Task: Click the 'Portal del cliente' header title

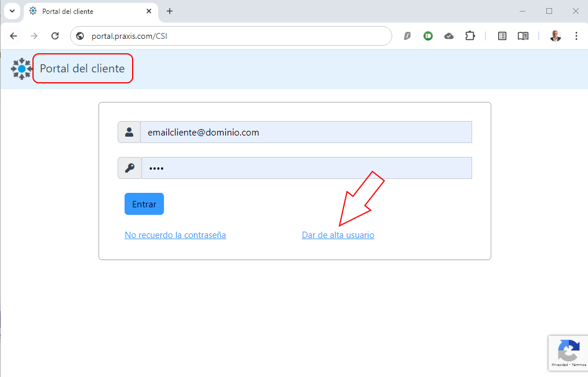Action: click(x=82, y=68)
